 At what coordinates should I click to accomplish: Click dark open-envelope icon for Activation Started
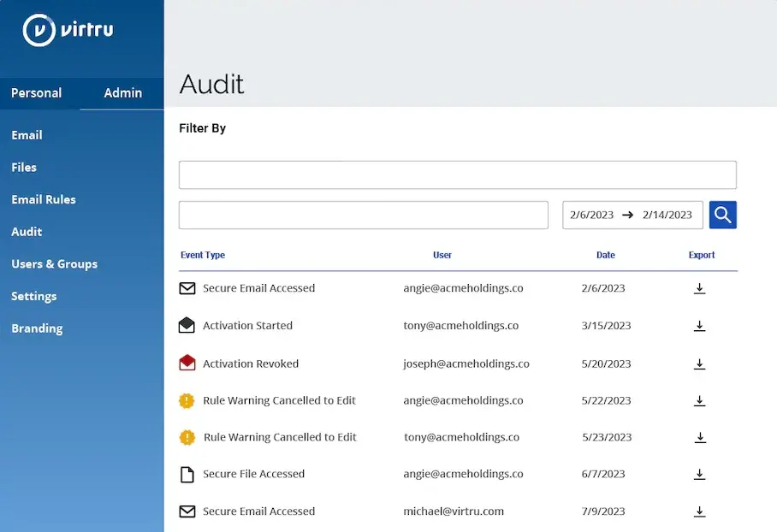tap(187, 325)
